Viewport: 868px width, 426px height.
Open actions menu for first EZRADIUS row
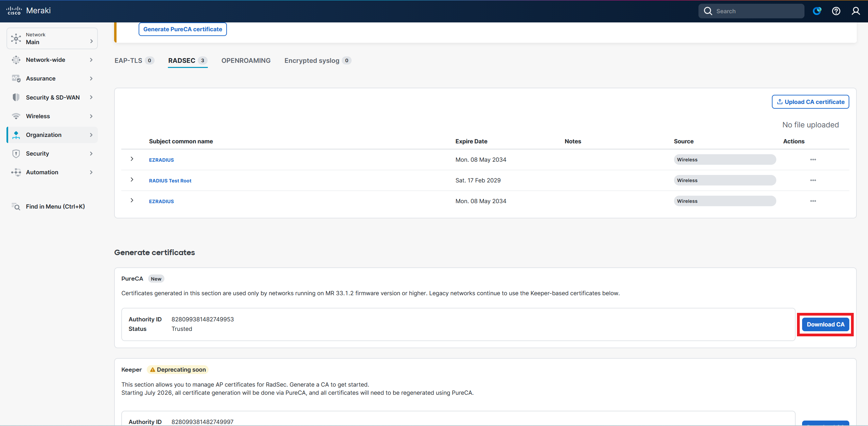(813, 160)
